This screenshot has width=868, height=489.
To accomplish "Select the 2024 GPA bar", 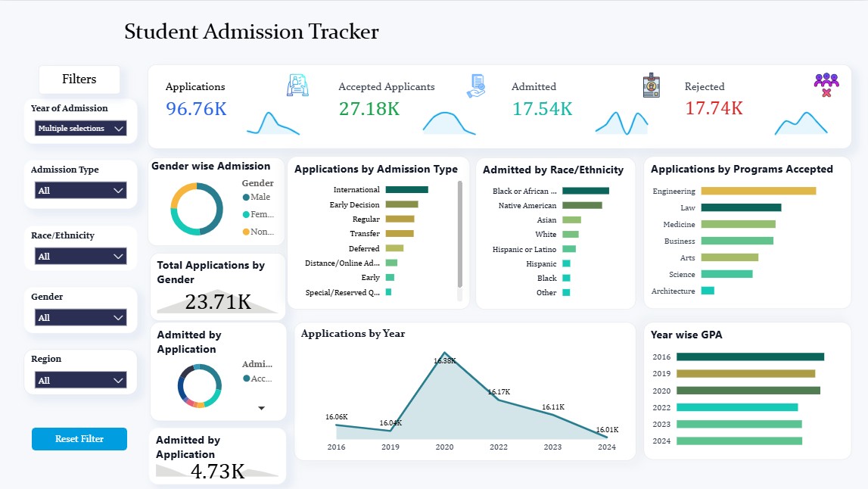I will tap(739, 441).
